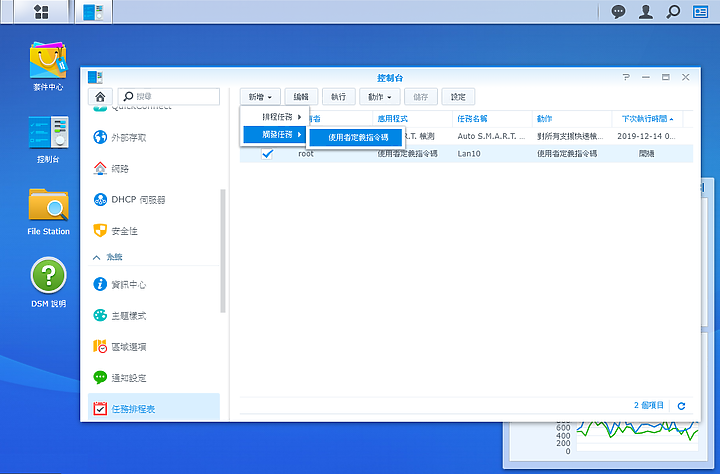Click the 開機 cell in Lan10 row
Screen dimensions: 720x474
click(x=646, y=153)
